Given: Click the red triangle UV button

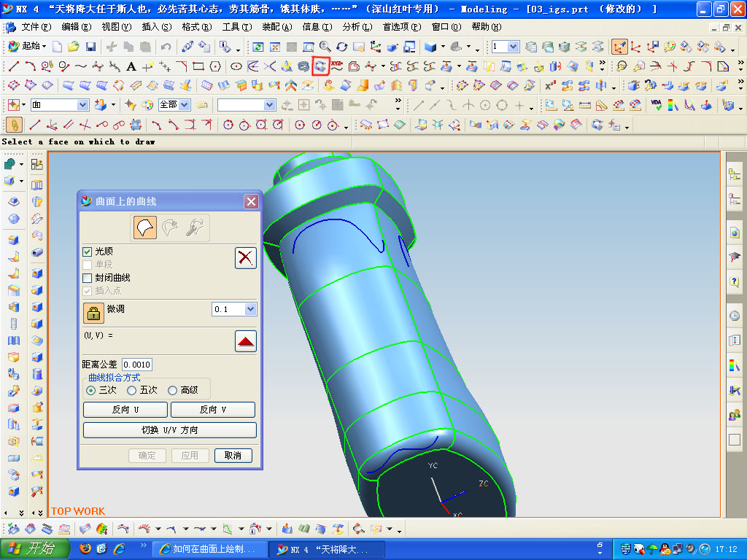Looking at the screenshot, I should tap(245, 341).
